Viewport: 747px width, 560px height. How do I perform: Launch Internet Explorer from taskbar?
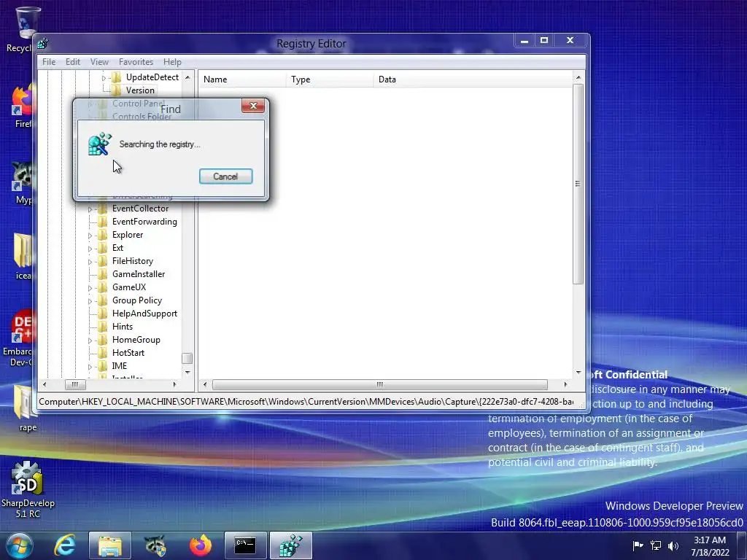pyautogui.click(x=65, y=545)
